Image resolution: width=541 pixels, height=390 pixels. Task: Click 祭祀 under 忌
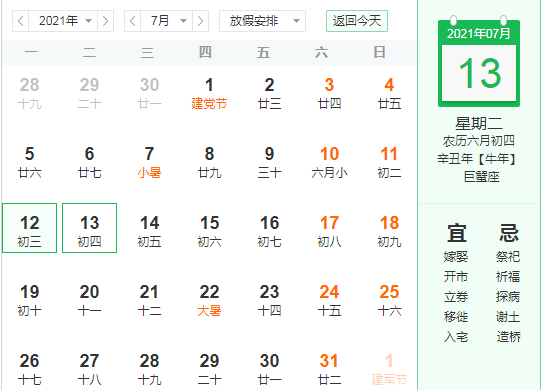coord(508,257)
